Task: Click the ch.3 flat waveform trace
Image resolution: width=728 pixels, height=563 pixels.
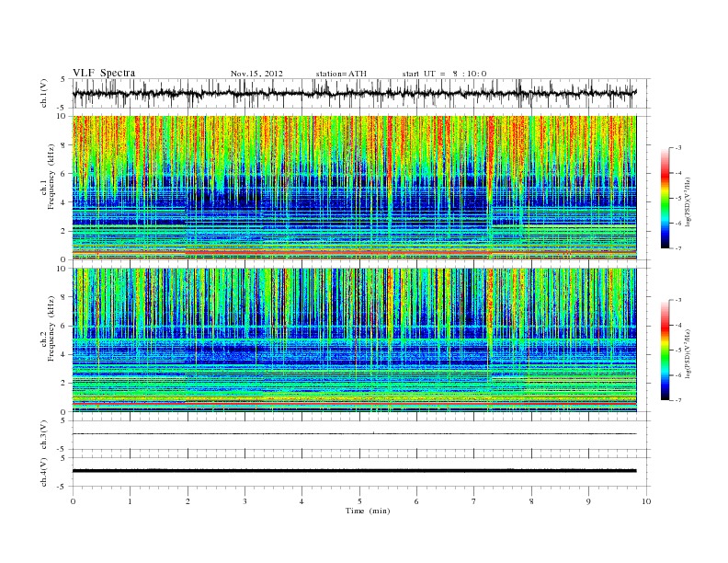Action: [x=354, y=434]
